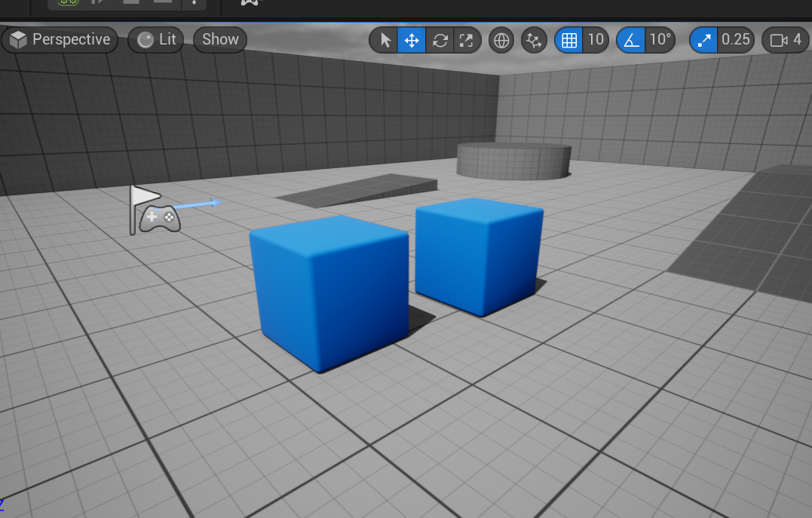Open the Lit view mode menu
This screenshot has height=518, width=812.
tap(156, 39)
